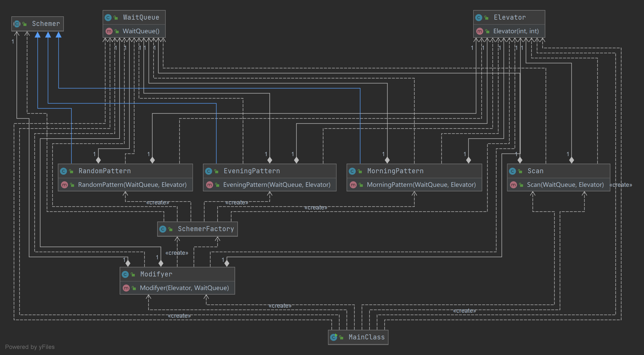Click the green visibility icon next to SchemerFactory
This screenshot has width=644, height=355.
pos(171,229)
